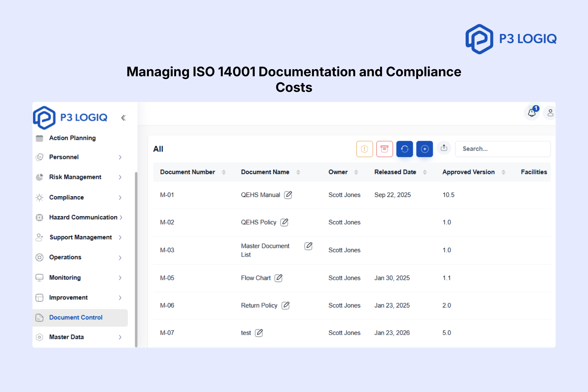Click the orange alert warning icon

[364, 149]
